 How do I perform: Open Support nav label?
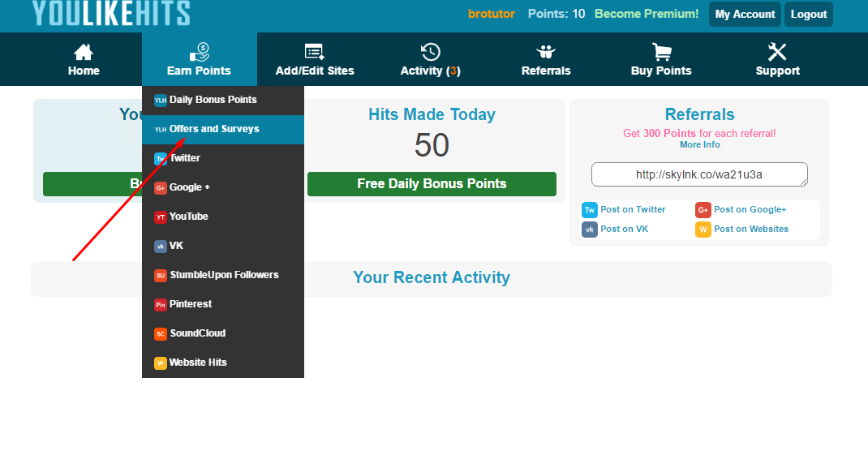coord(778,71)
